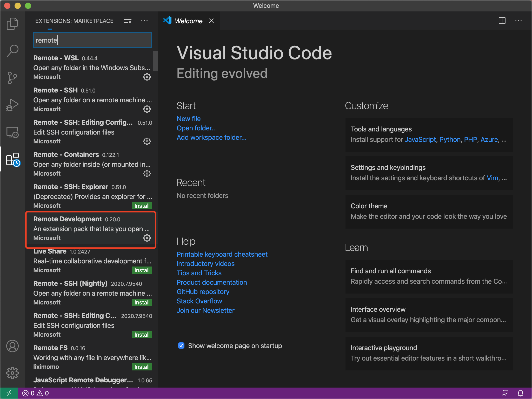Open remote window indicator in status bar
This screenshot has height=399, width=532.
9,393
